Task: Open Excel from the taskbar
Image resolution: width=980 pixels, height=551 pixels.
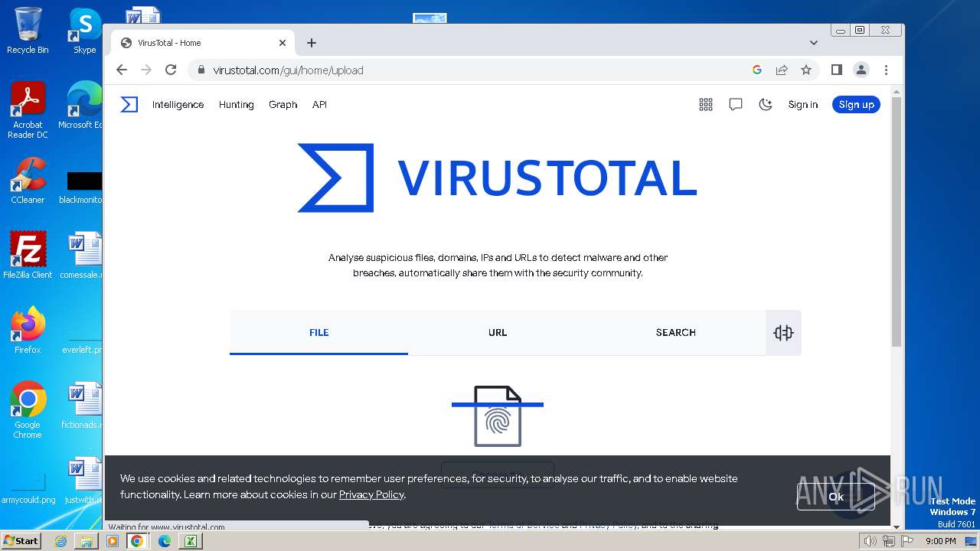Action: (x=190, y=541)
